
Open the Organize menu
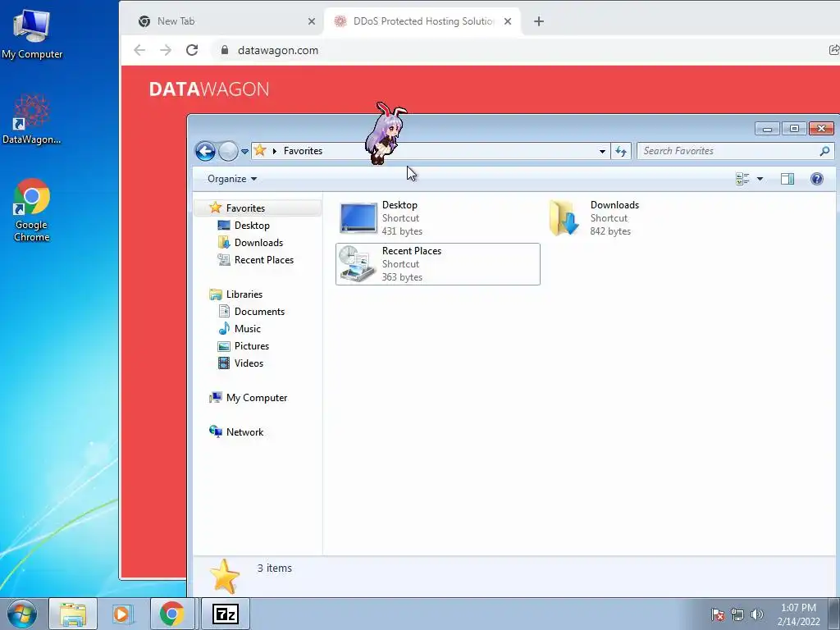tap(232, 179)
